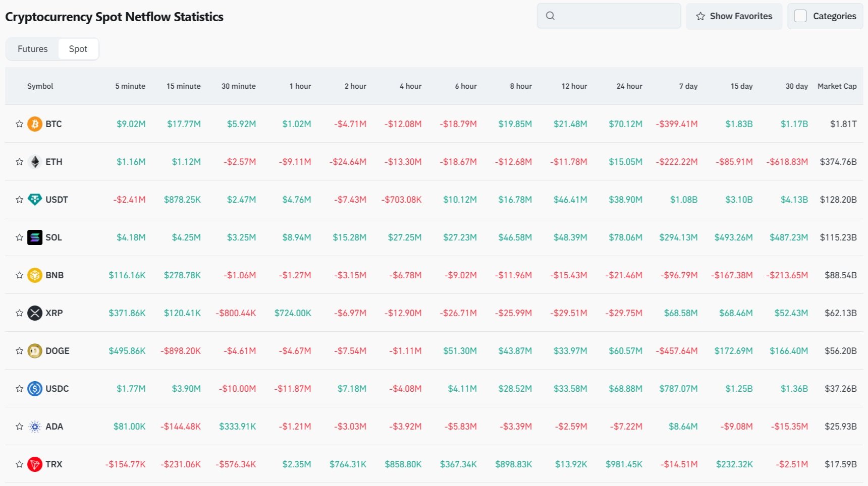This screenshot has width=868, height=486.
Task: Favorite TRX with its star icon
Action: (x=19, y=464)
